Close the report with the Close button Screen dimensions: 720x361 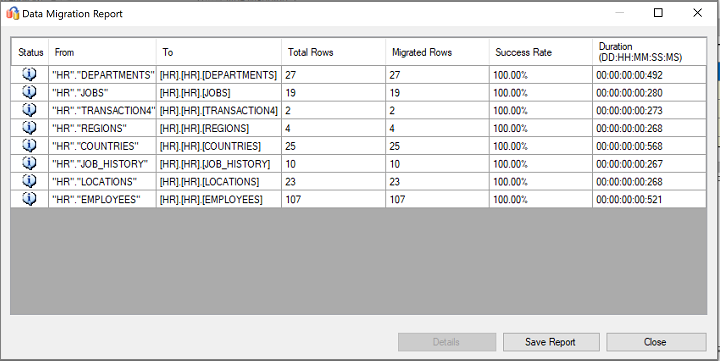coord(656,342)
